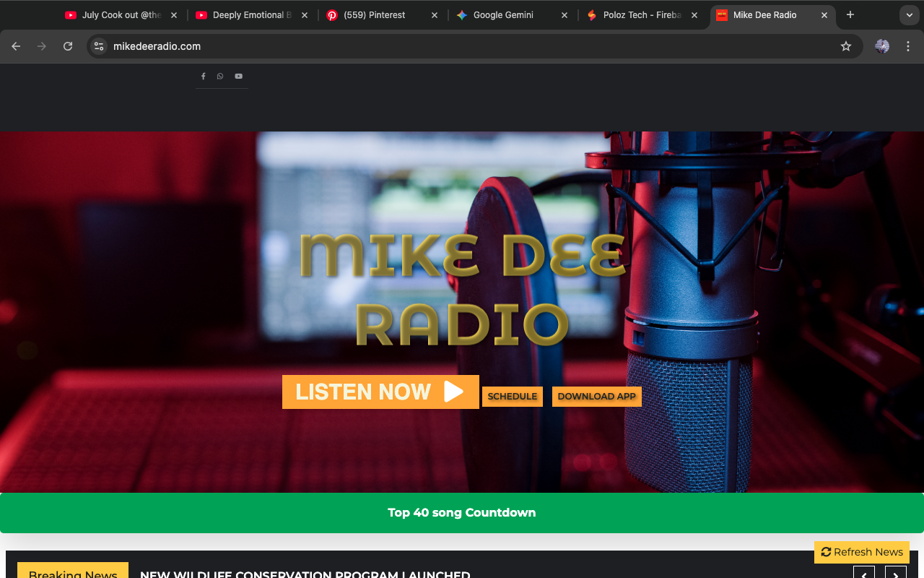Show next breaking news headline
The width and height of the screenshot is (924, 578).
click(x=895, y=574)
